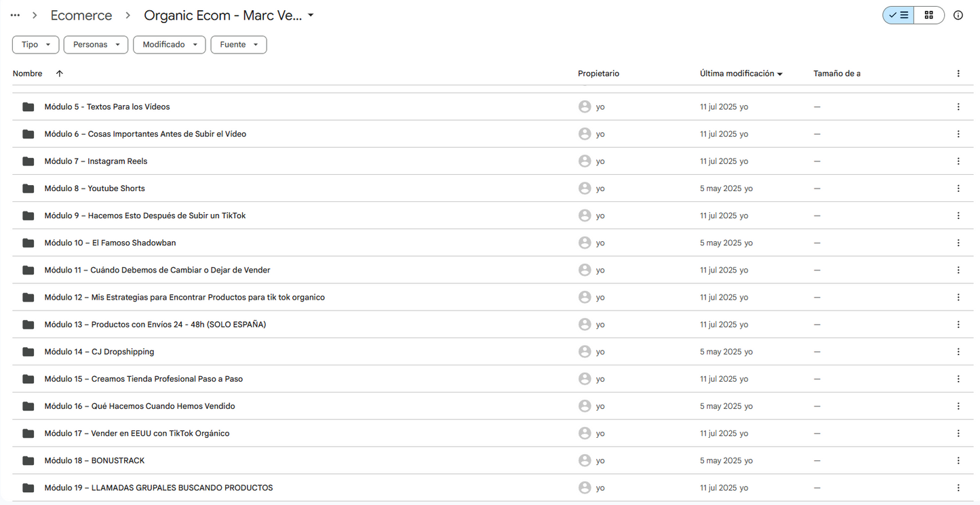Open the Tipo filter dropdown

coord(36,45)
